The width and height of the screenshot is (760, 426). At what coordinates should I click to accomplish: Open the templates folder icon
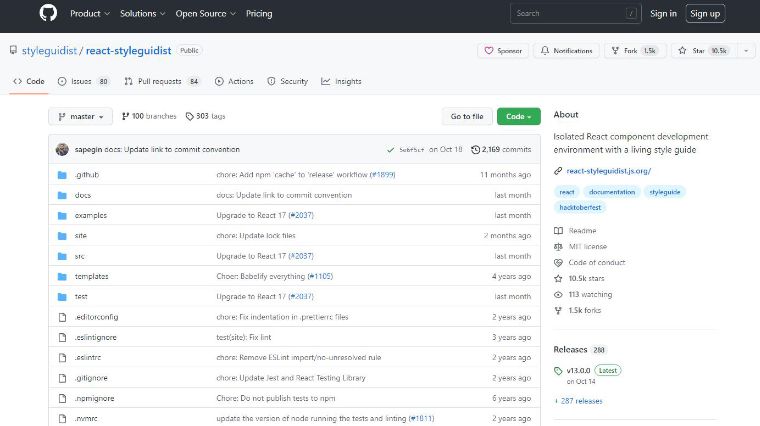[x=62, y=276]
